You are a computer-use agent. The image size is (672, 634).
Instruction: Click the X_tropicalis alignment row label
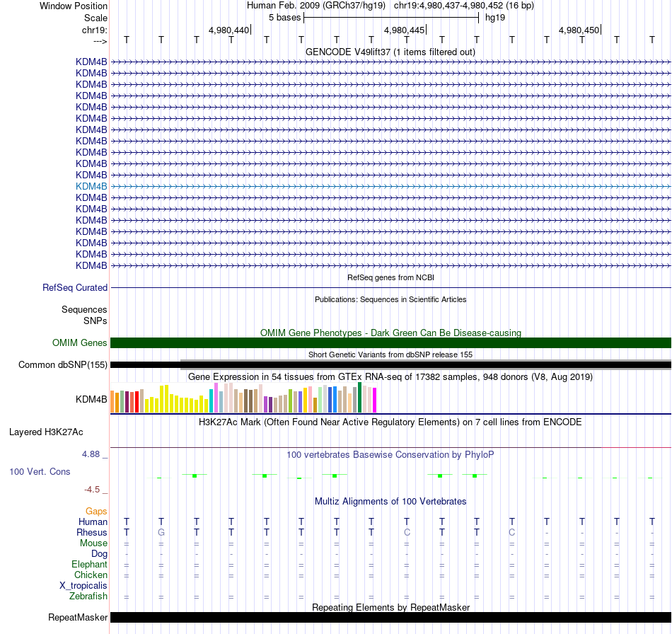[x=83, y=586]
